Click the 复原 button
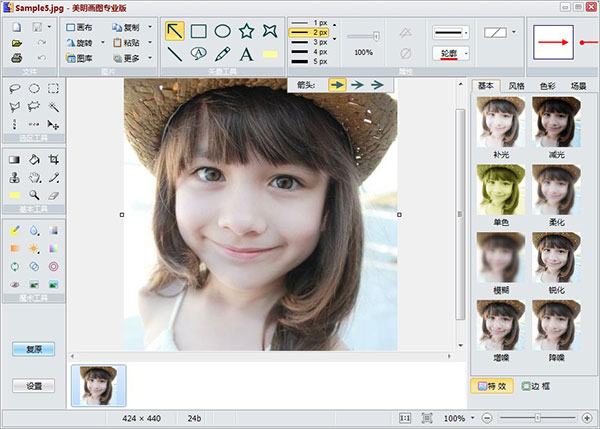This screenshot has height=429, width=600. pyautogui.click(x=32, y=349)
